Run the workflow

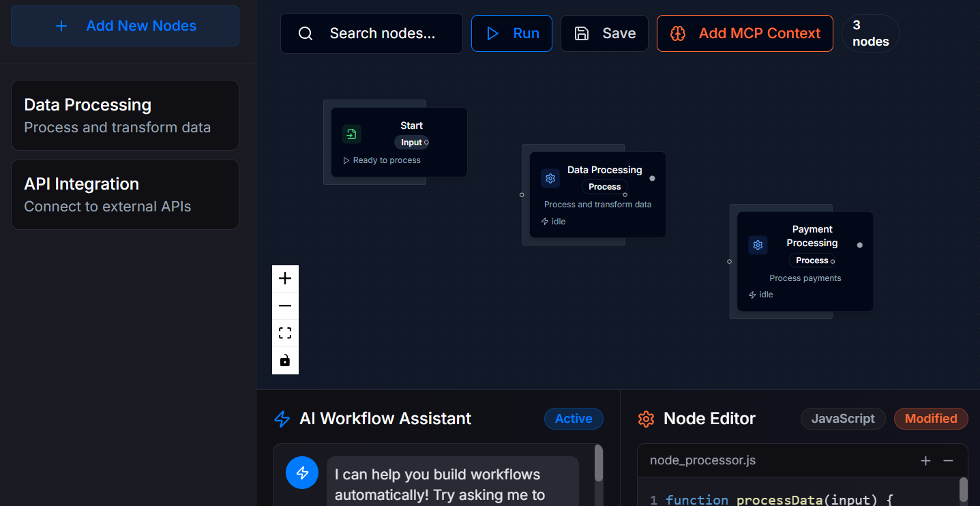(511, 33)
